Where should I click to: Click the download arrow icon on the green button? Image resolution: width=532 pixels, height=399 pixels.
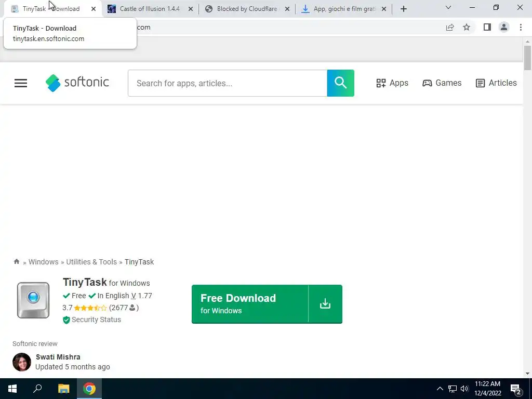pos(325,303)
